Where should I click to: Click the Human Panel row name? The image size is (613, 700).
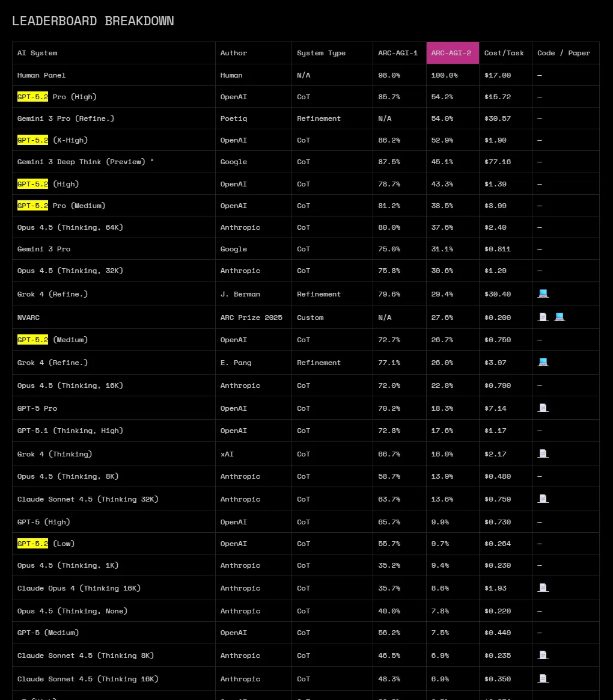tap(41, 75)
